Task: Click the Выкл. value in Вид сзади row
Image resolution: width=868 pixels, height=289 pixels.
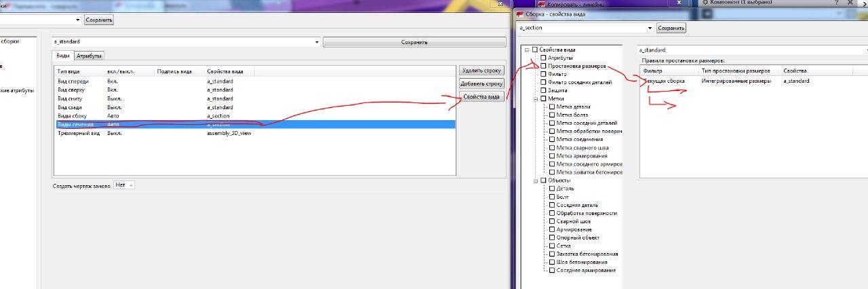Action: [x=114, y=107]
